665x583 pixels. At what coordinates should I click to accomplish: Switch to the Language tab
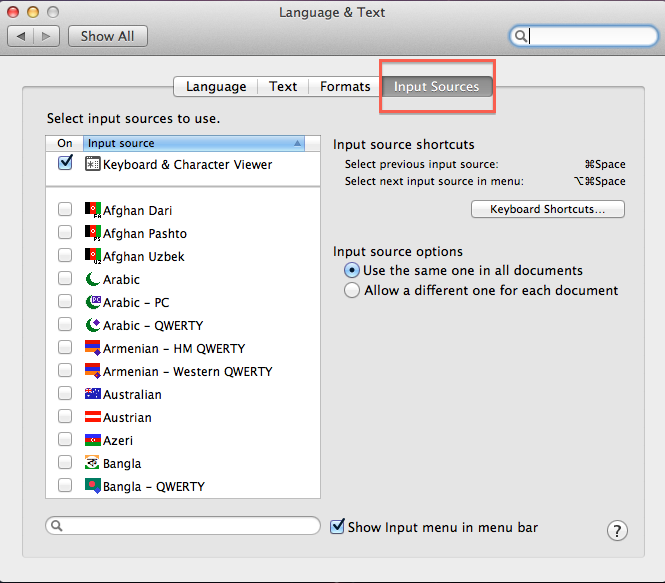(215, 87)
